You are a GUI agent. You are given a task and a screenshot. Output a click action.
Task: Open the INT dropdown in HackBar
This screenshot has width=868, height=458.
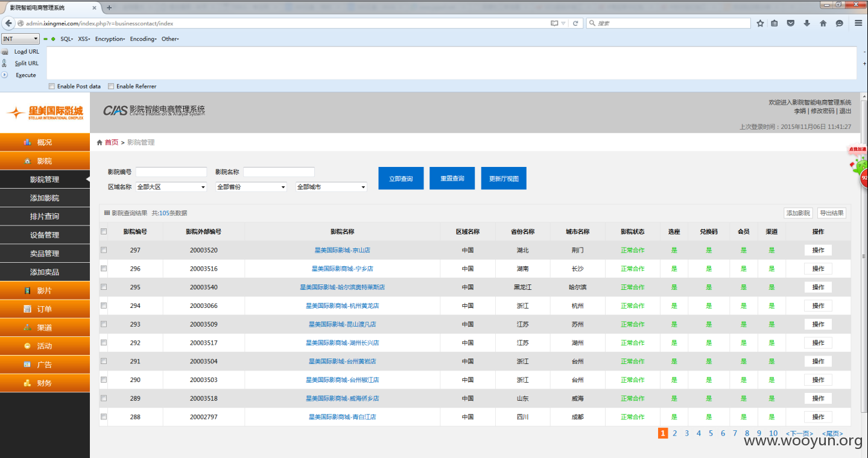[21, 39]
